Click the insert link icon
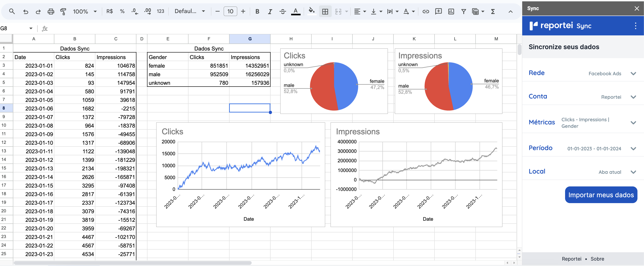The image size is (644, 266). (x=425, y=11)
